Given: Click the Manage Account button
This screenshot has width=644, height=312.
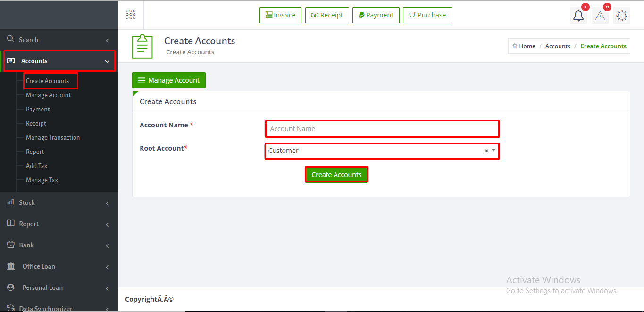Looking at the screenshot, I should point(169,80).
